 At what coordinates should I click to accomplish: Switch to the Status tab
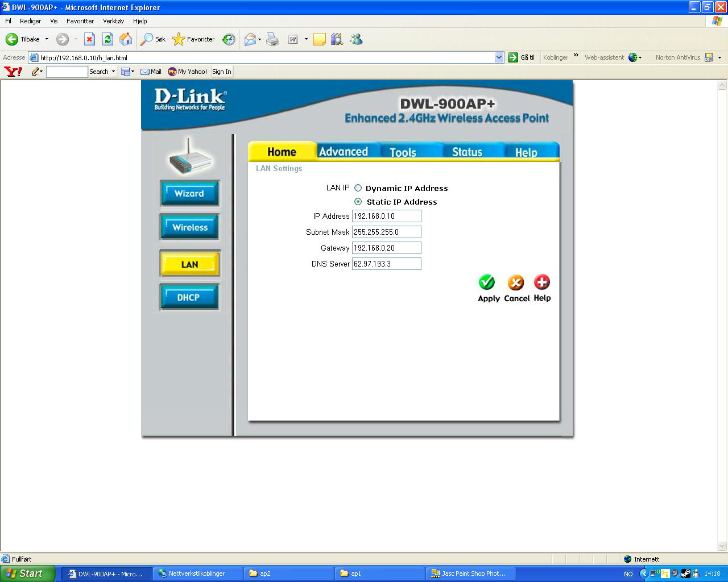click(x=467, y=152)
